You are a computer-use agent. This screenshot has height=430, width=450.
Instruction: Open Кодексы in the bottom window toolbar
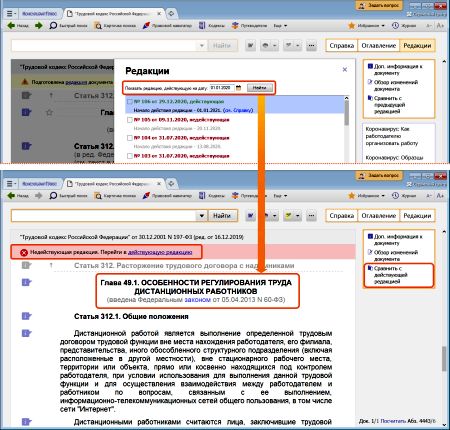tap(212, 196)
